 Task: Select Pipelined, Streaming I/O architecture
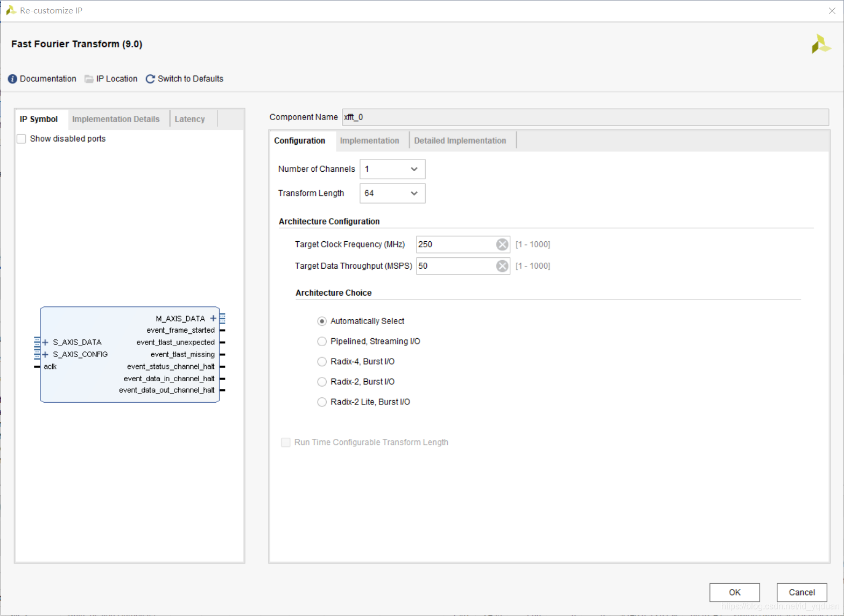[322, 341]
